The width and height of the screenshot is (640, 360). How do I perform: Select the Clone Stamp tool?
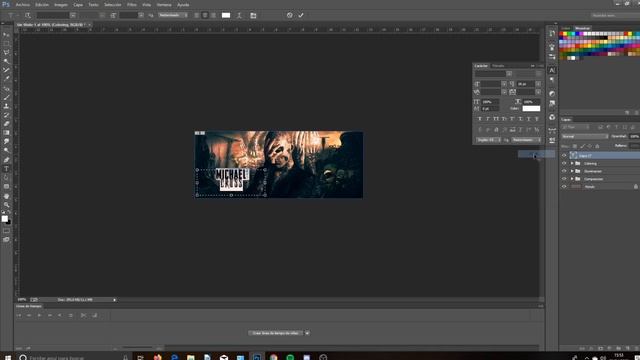(6, 106)
